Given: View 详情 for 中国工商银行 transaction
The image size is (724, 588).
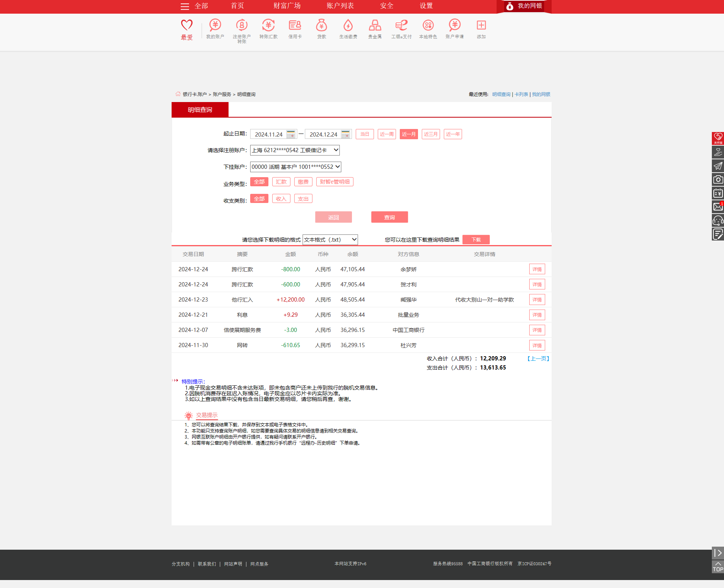Looking at the screenshot, I should tap(537, 330).
